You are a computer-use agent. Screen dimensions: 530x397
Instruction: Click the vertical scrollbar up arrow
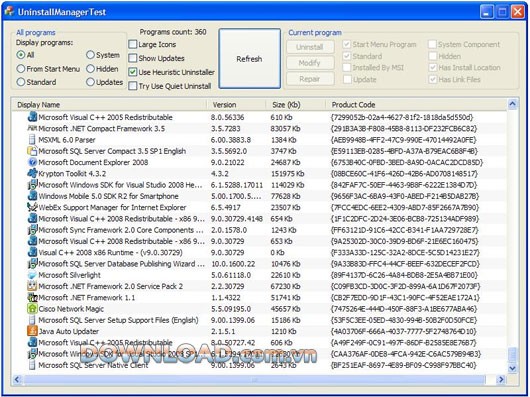(x=512, y=104)
